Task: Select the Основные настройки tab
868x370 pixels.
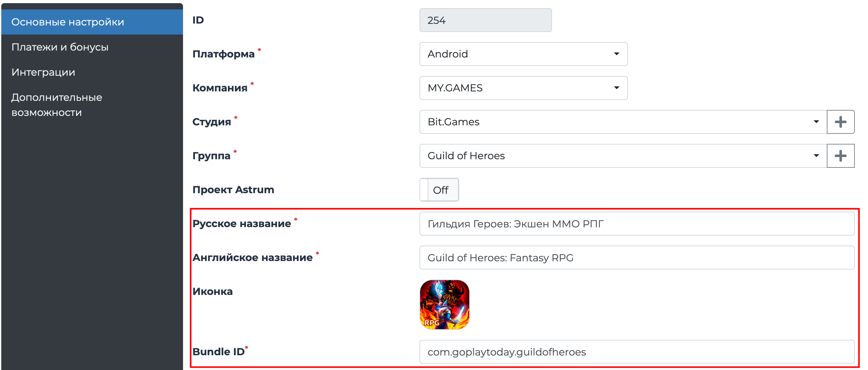Action: (x=67, y=22)
